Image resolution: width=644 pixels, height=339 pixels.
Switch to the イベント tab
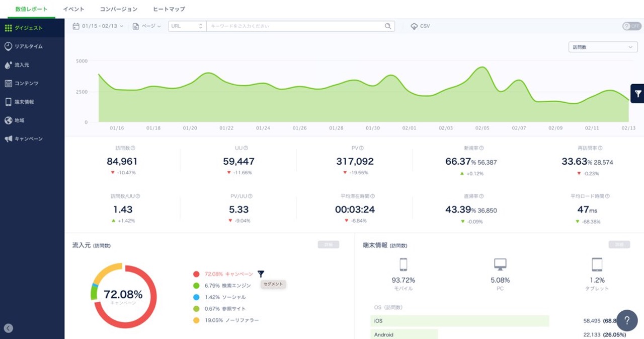coord(73,9)
